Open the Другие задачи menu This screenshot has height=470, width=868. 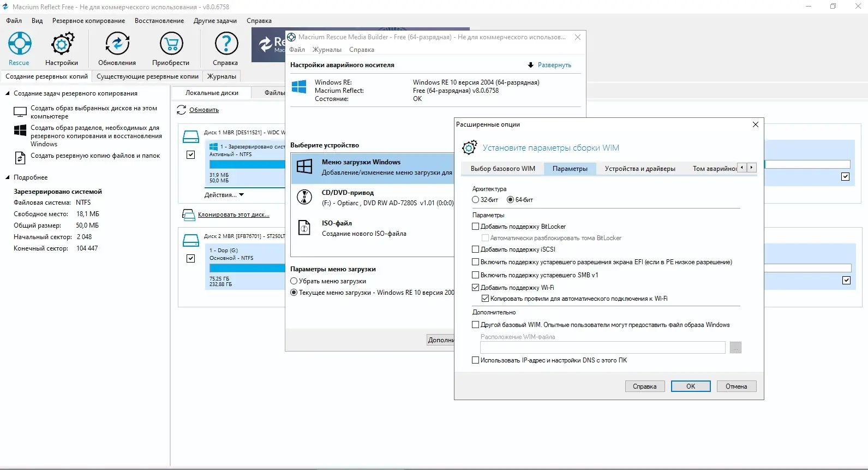pos(215,21)
